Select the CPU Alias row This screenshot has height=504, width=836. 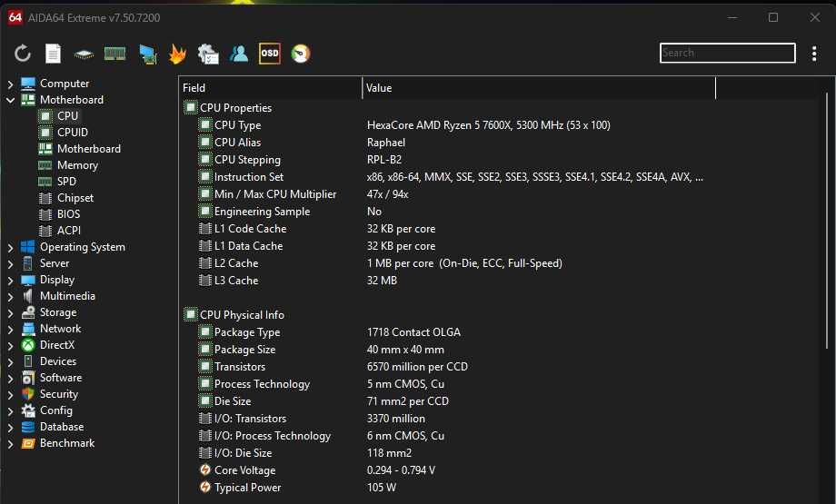pos(456,143)
